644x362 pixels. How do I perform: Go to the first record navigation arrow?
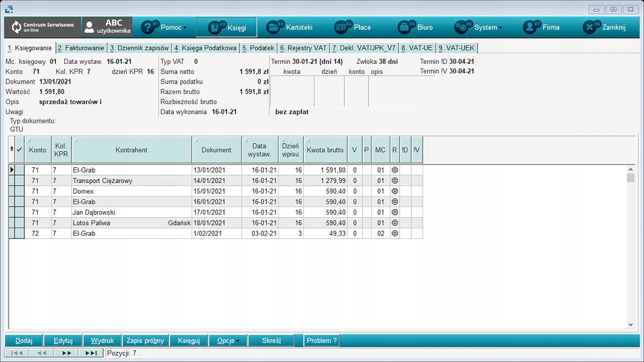17,353
